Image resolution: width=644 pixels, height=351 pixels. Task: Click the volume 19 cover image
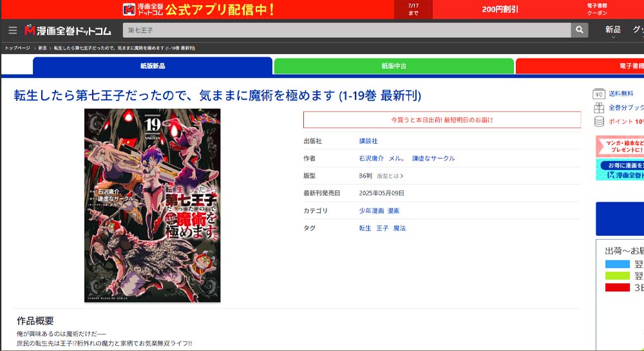(x=153, y=205)
